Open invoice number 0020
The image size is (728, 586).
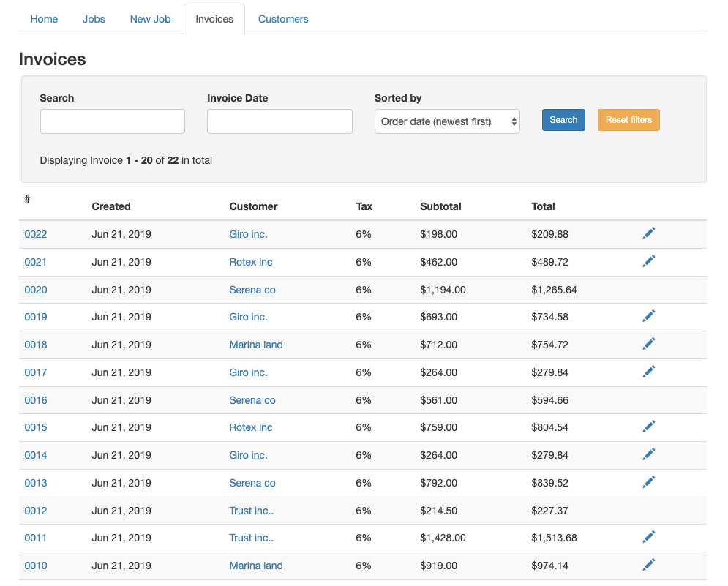[x=36, y=290]
